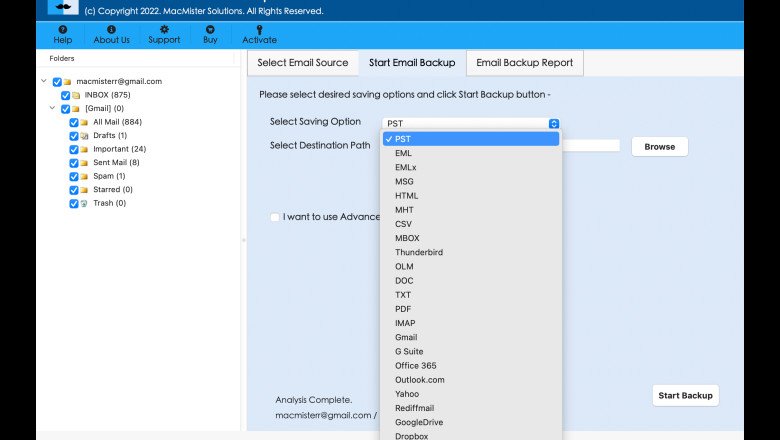Choose PDF from the list
The image size is (780, 440).
[471, 309]
